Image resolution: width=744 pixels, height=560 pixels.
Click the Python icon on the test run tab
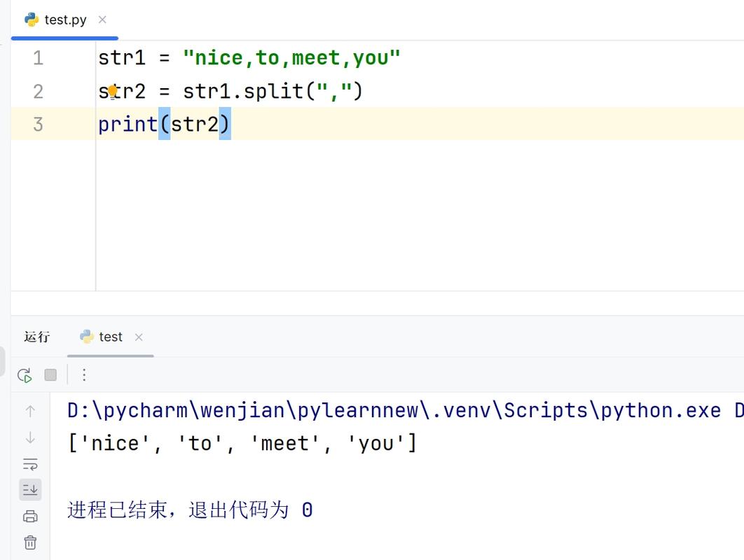click(x=85, y=337)
